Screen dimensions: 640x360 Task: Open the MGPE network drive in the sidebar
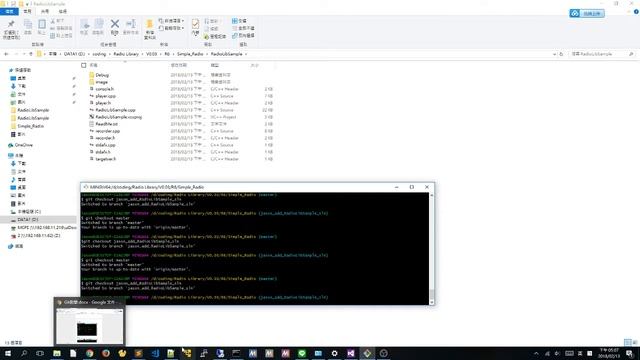point(47,227)
